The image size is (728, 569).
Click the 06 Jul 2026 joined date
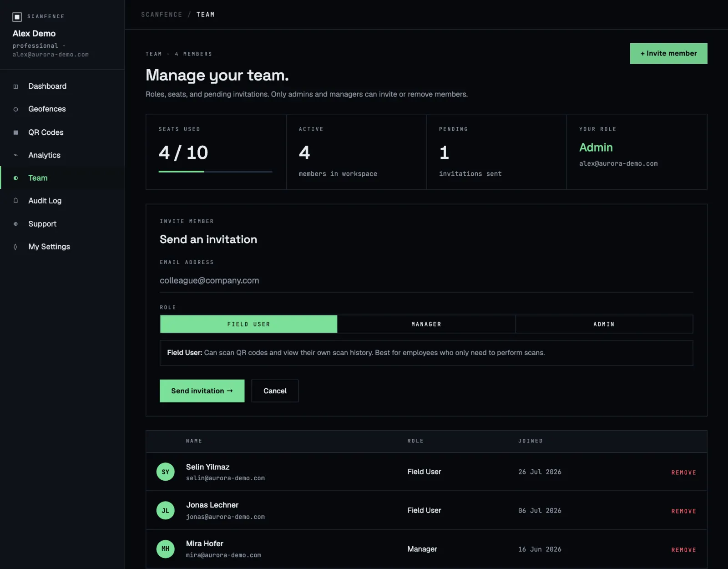coord(540,511)
